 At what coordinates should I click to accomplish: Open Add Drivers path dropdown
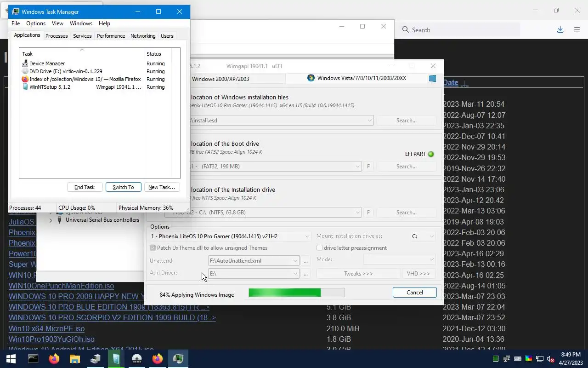(295, 274)
